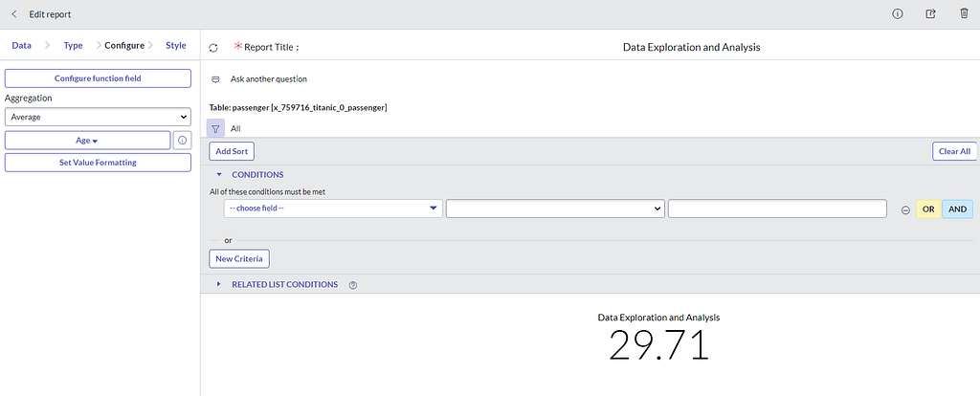This screenshot has width=980, height=396.
Task: Open the report info icon in header
Action: click(898, 13)
